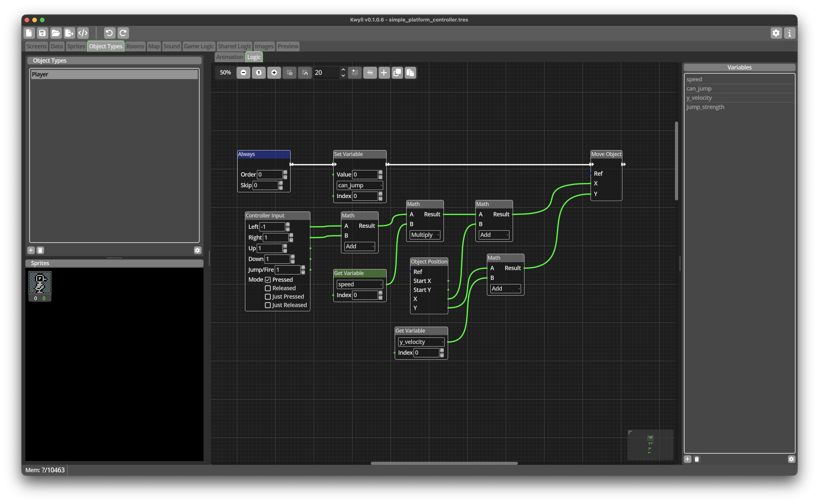Image resolution: width=819 pixels, height=504 pixels.
Task: Click the export file icon
Action: click(x=69, y=33)
